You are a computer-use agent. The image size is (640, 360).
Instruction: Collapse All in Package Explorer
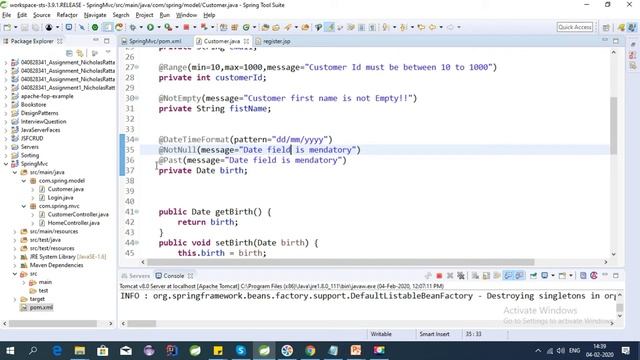click(x=69, y=53)
